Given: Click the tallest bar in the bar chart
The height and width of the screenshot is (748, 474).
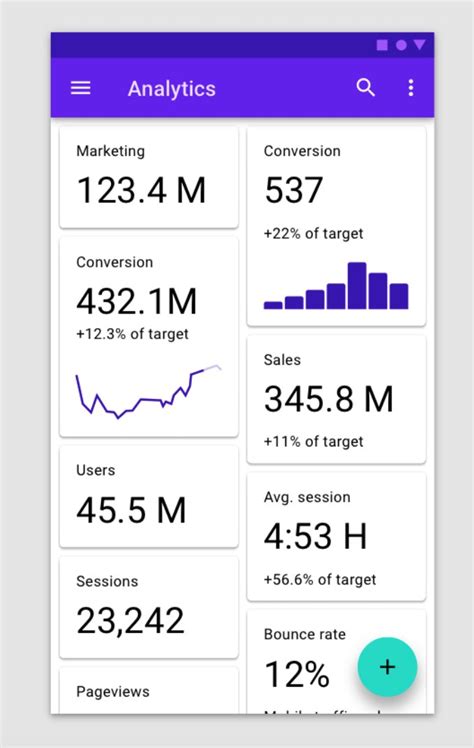Looking at the screenshot, I should click(x=357, y=286).
